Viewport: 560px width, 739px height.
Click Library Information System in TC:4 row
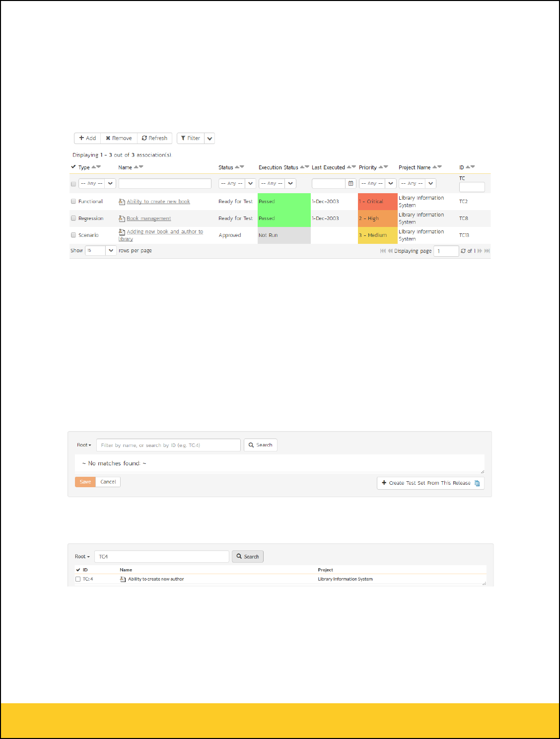click(x=345, y=579)
